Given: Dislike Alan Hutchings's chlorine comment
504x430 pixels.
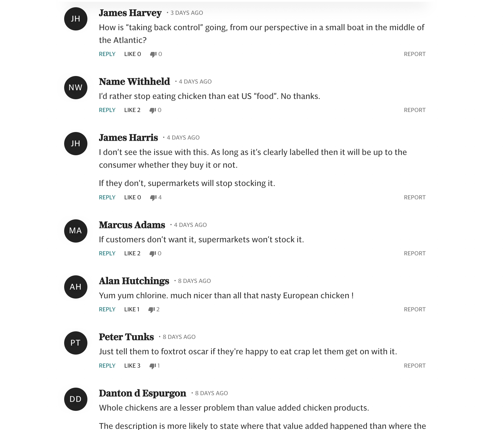Looking at the screenshot, I should [x=151, y=310].
